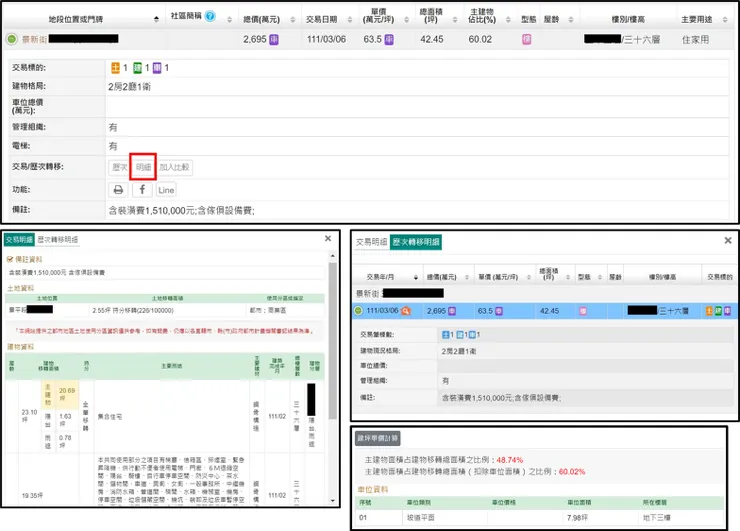This screenshot has width=740, height=531.
Task: Click the 60.02% ratio value
Action: click(x=572, y=472)
